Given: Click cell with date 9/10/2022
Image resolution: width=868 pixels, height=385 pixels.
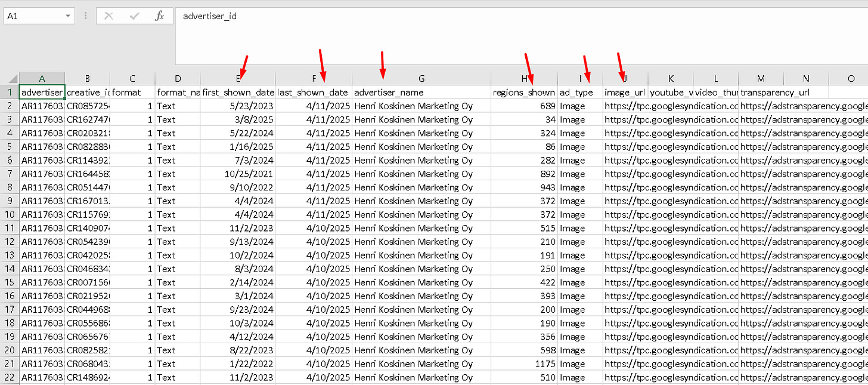Looking at the screenshot, I should pyautogui.click(x=238, y=187).
